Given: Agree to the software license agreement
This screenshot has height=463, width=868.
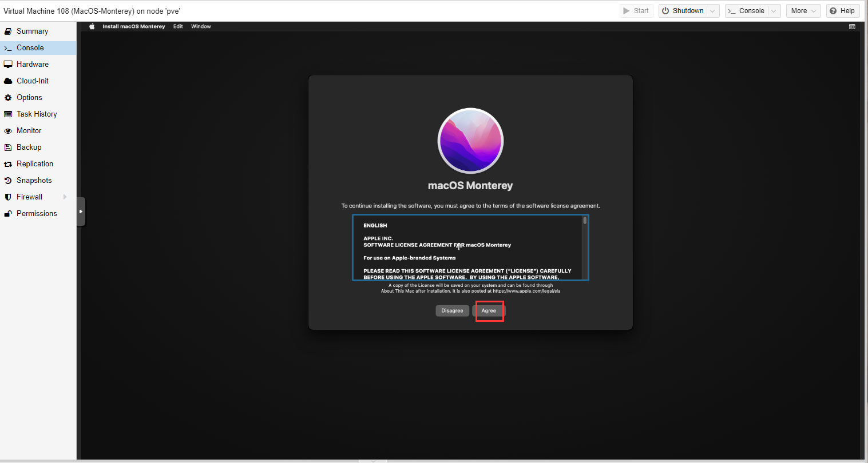Looking at the screenshot, I should (x=489, y=311).
